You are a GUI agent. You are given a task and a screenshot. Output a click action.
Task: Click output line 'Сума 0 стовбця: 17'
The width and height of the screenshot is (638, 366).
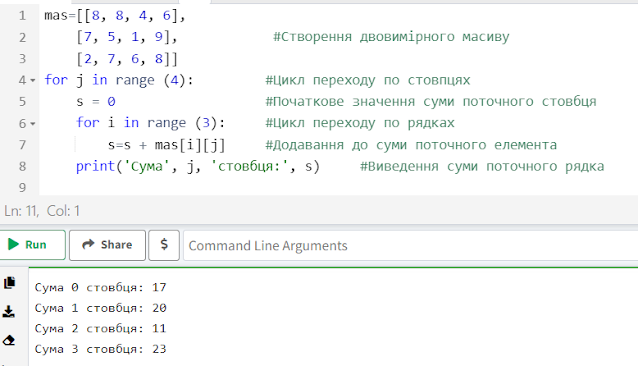[x=101, y=288]
